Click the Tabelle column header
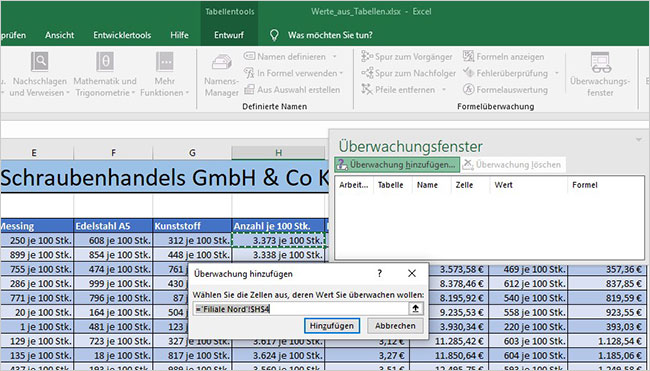This screenshot has height=371, width=650. [390, 185]
